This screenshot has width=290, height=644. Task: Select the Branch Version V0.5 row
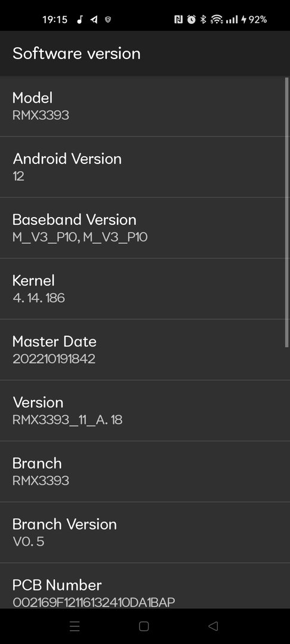pyautogui.click(x=145, y=532)
